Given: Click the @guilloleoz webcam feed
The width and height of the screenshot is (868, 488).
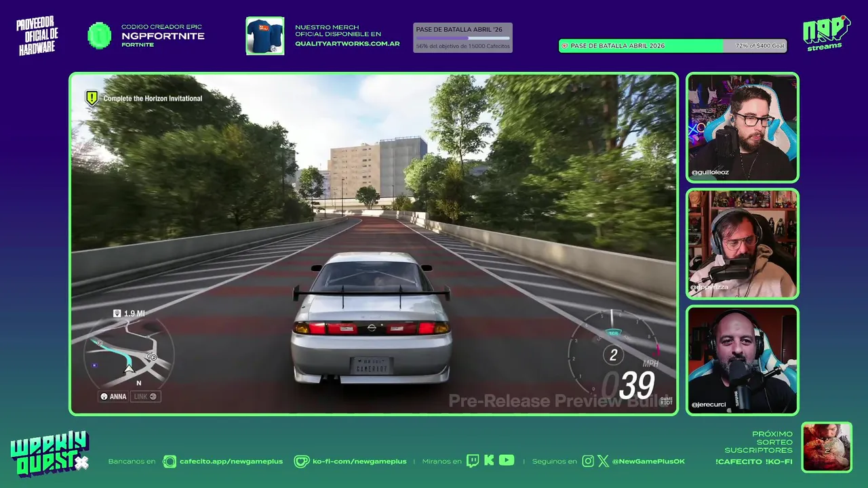Looking at the screenshot, I should (x=742, y=127).
